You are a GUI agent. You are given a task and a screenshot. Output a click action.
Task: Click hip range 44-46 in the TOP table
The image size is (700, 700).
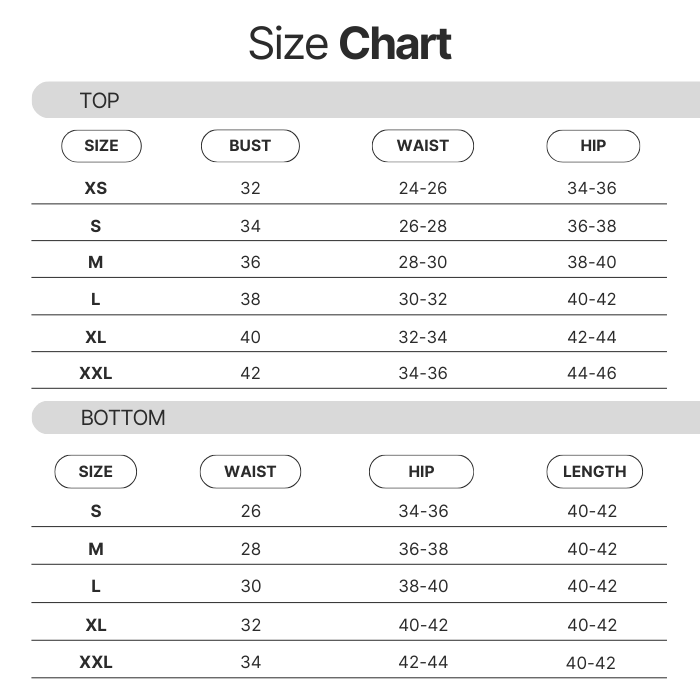(592, 373)
